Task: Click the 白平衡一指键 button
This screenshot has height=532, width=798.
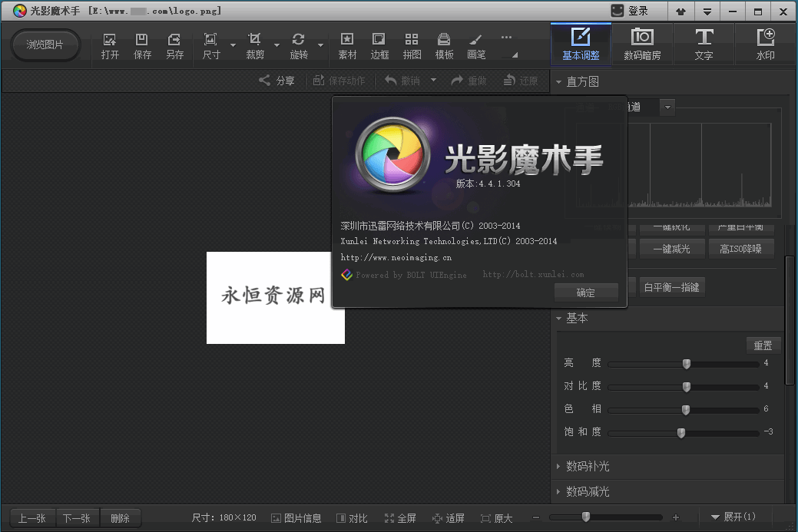Action: pos(671,286)
